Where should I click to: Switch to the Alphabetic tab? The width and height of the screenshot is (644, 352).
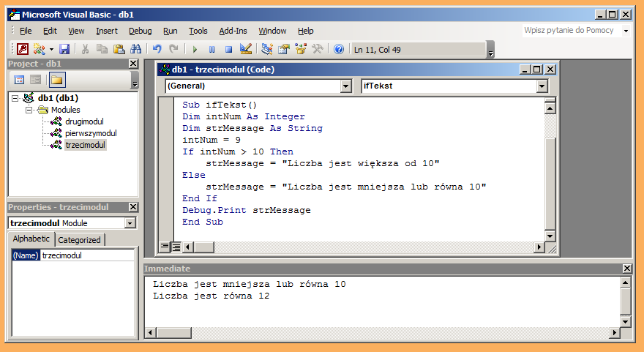click(31, 239)
